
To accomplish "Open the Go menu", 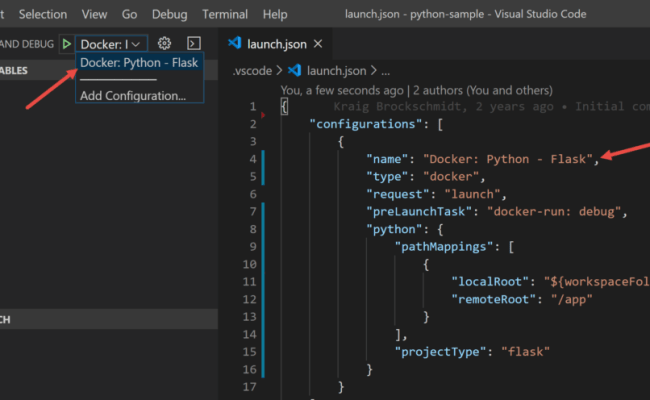I will 129,15.
